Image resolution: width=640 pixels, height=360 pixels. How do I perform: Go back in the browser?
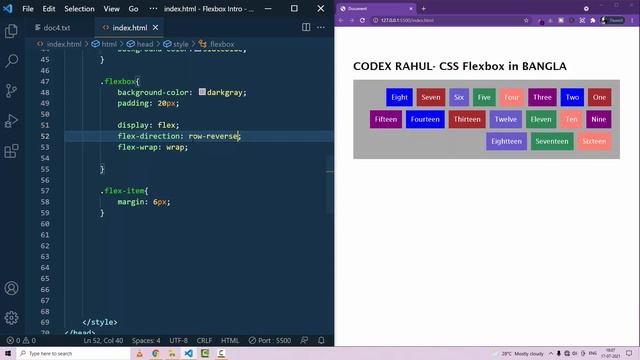click(x=340, y=20)
